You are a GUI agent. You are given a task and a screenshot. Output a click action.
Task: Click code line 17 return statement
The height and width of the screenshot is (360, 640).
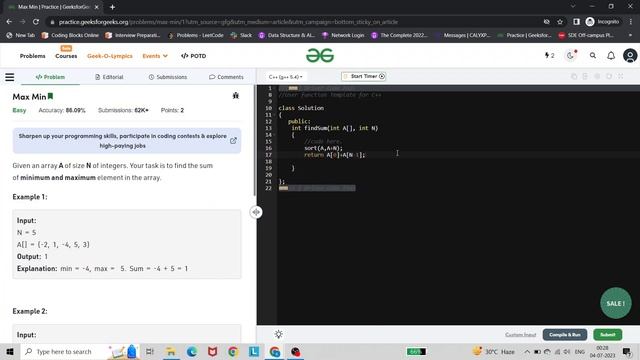click(x=335, y=155)
